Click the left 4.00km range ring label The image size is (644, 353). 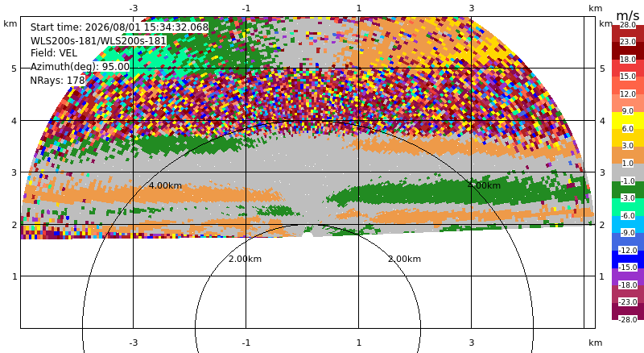[x=165, y=185]
